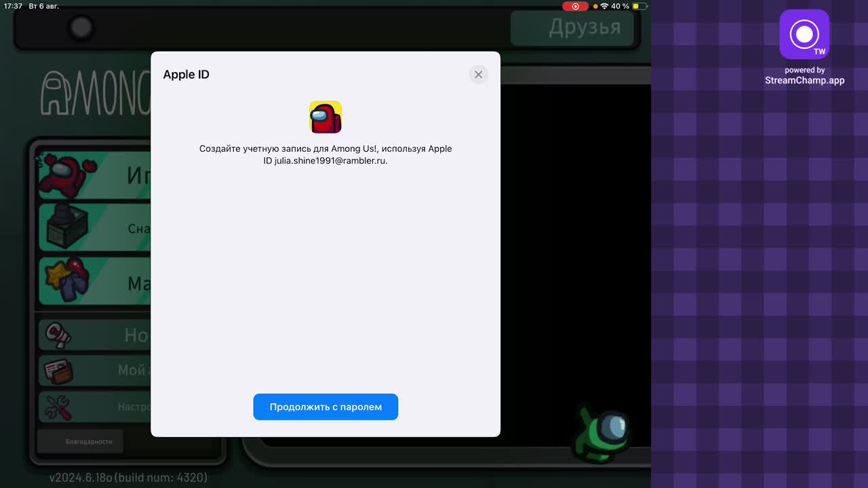Tap the wallet account icon
The height and width of the screenshot is (488, 868).
(x=58, y=371)
